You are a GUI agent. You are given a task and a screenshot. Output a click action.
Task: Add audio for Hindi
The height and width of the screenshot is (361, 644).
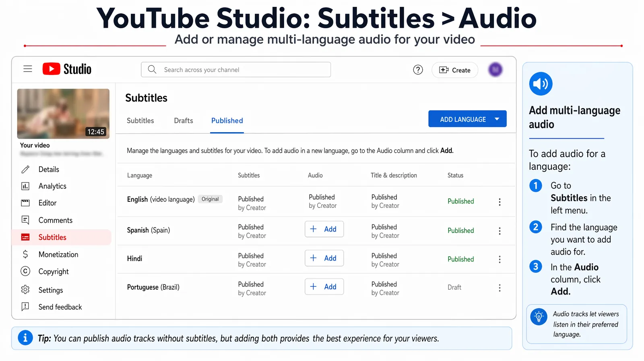324,258
